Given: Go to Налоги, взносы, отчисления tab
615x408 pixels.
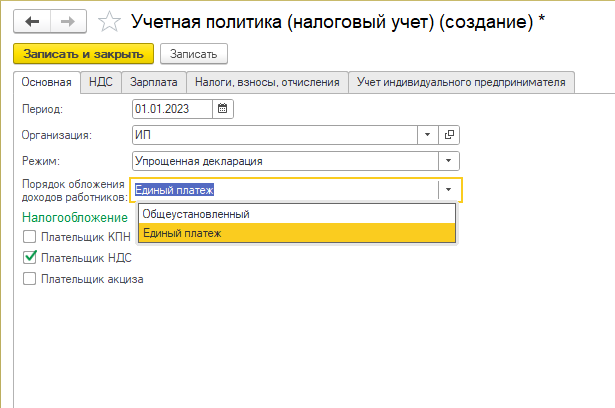Looking at the screenshot, I should [x=267, y=82].
